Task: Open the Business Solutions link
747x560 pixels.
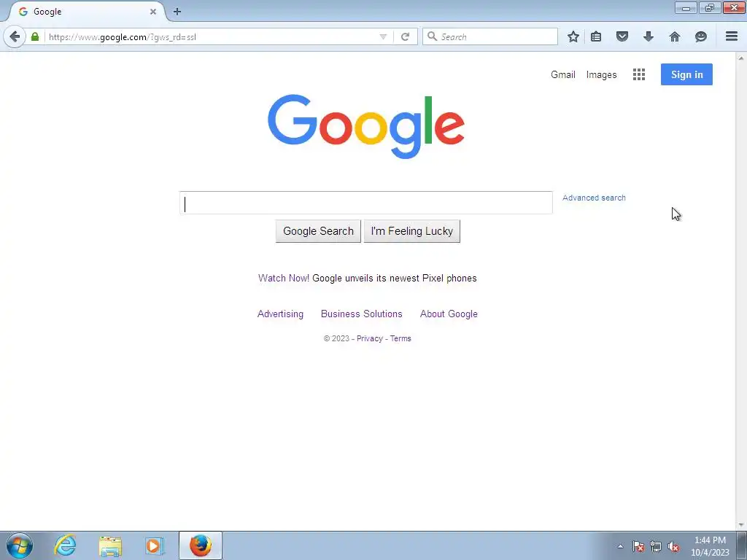Action: click(x=362, y=314)
